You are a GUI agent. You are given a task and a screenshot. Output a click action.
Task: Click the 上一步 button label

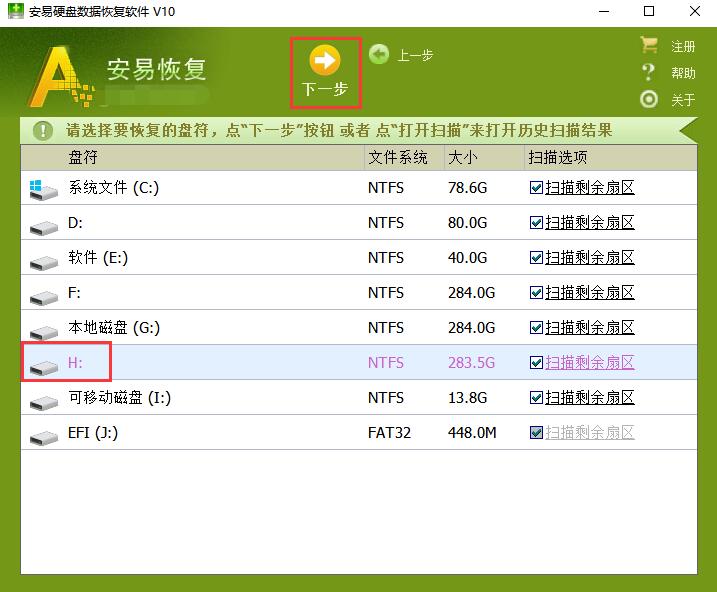(415, 55)
